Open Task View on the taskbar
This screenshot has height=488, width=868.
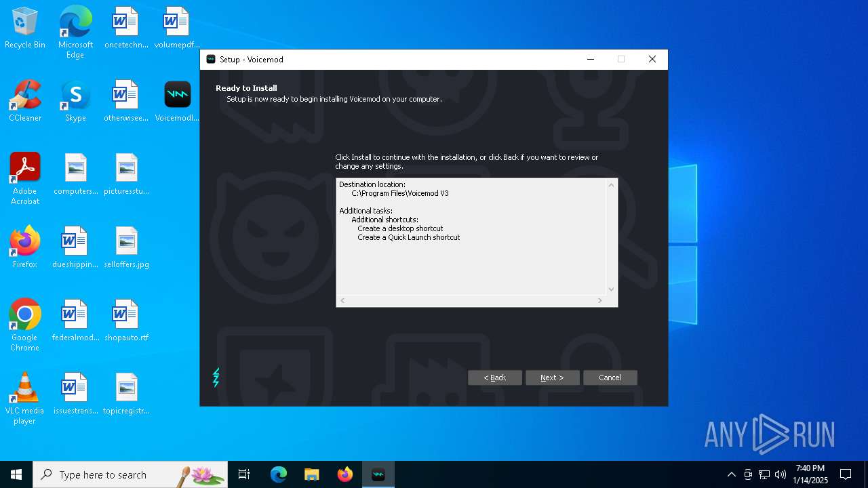tap(244, 474)
